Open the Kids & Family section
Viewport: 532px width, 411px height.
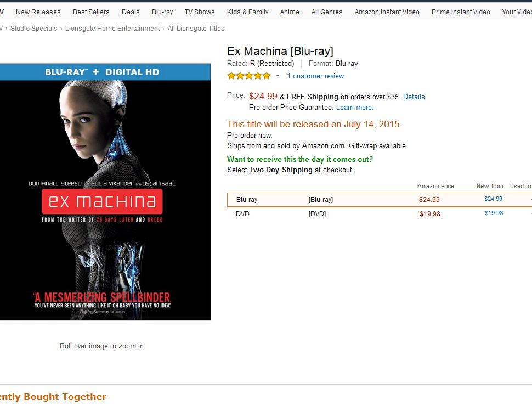click(247, 12)
